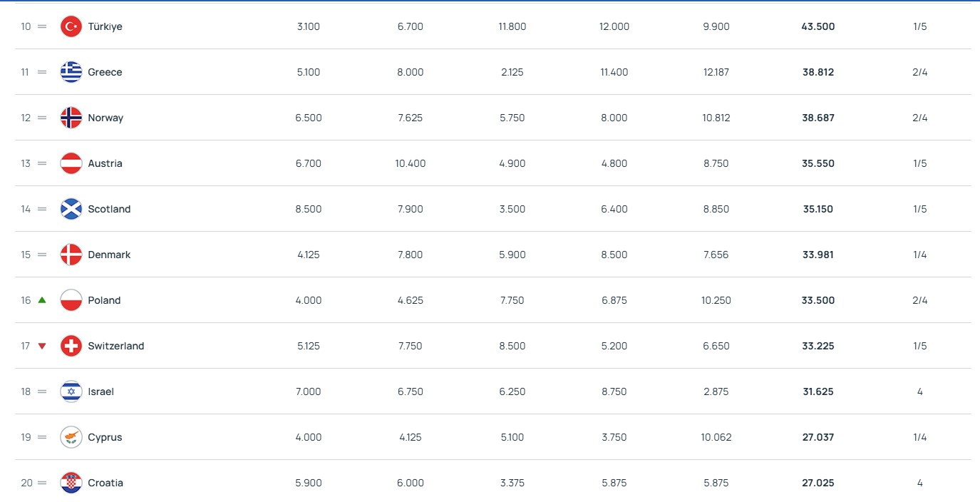Screen dimensions: 980x502
Task: Select the Croatia country name
Action: [x=105, y=483]
